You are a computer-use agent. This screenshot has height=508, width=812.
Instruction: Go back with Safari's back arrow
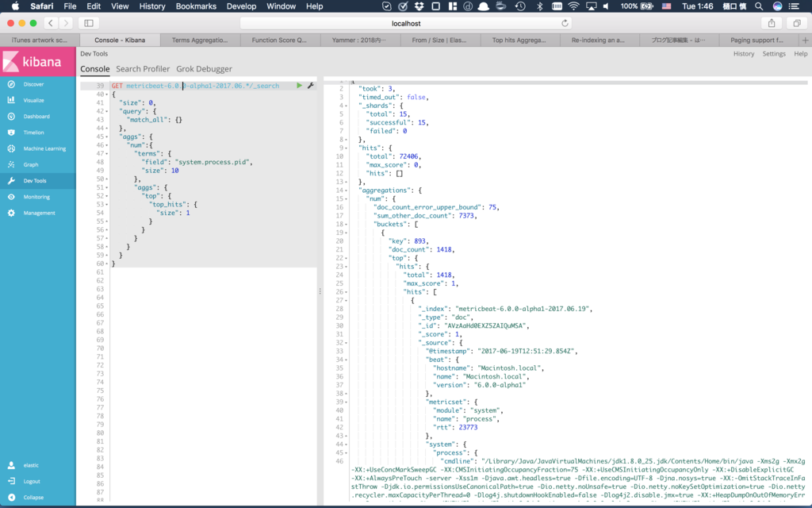pyautogui.click(x=51, y=23)
